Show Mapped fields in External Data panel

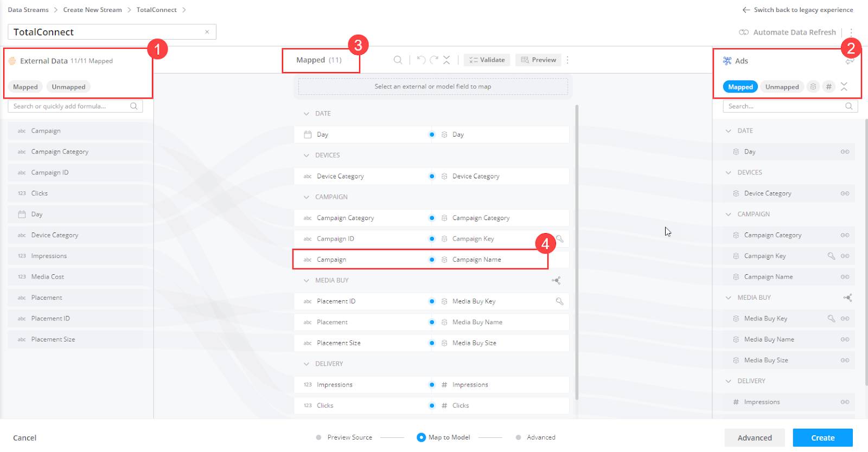point(25,87)
